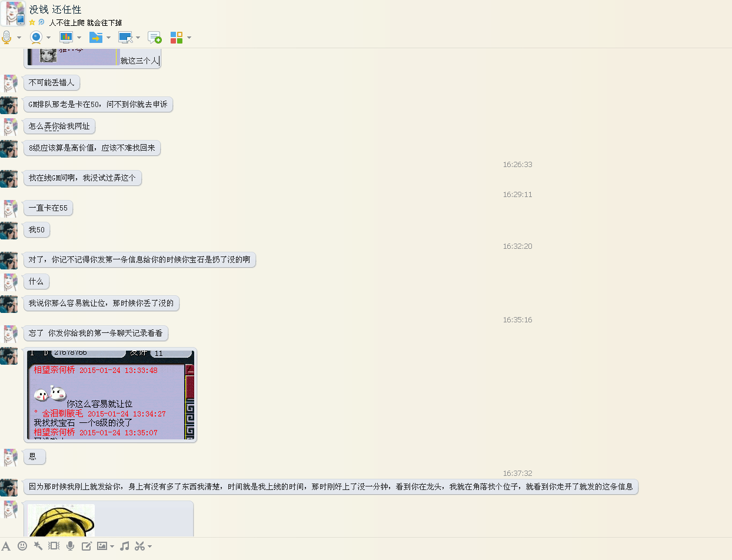Image resolution: width=732 pixels, height=560 pixels.
Task: Expand remote desktop options arrow
Action: point(138,38)
